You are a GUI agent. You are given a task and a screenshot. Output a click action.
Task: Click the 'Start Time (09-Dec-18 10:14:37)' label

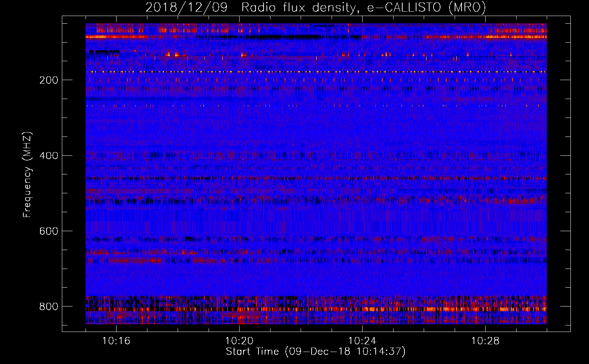coord(316,352)
